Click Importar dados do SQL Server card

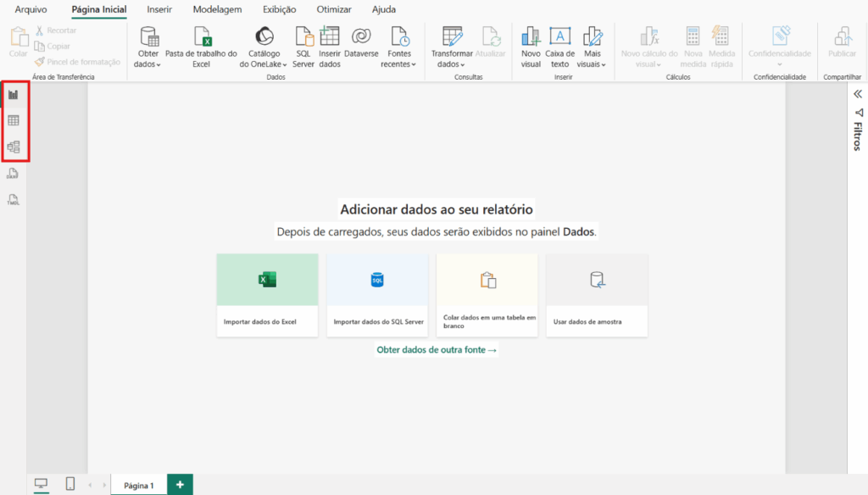[x=377, y=295]
